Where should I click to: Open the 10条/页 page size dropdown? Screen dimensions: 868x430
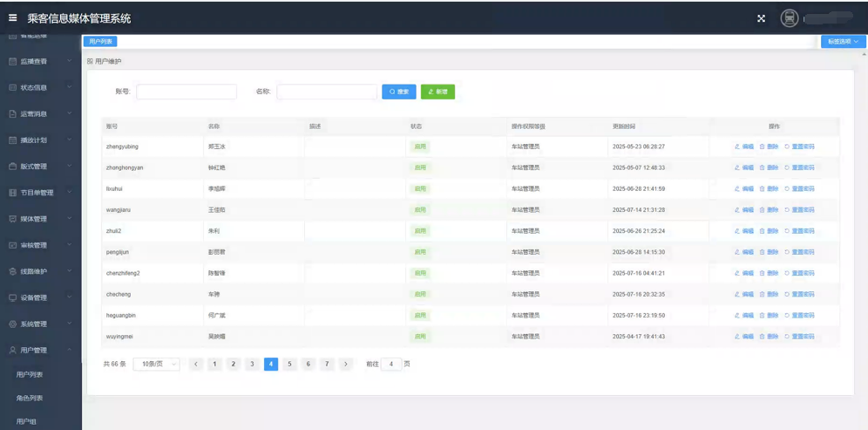[x=156, y=365]
